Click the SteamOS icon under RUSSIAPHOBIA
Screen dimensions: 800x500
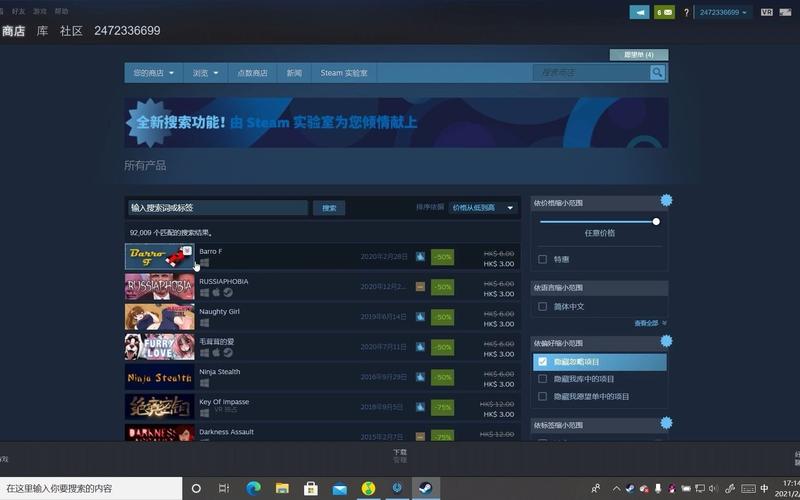pyautogui.click(x=228, y=292)
